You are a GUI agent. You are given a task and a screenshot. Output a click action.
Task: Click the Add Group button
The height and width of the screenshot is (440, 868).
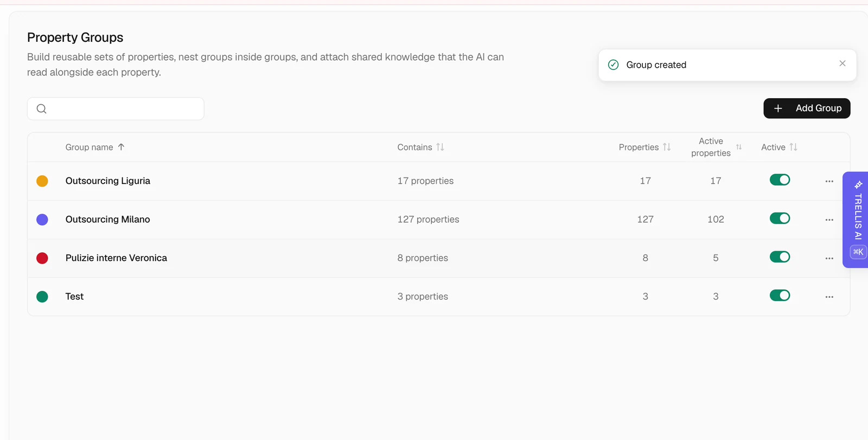807,108
